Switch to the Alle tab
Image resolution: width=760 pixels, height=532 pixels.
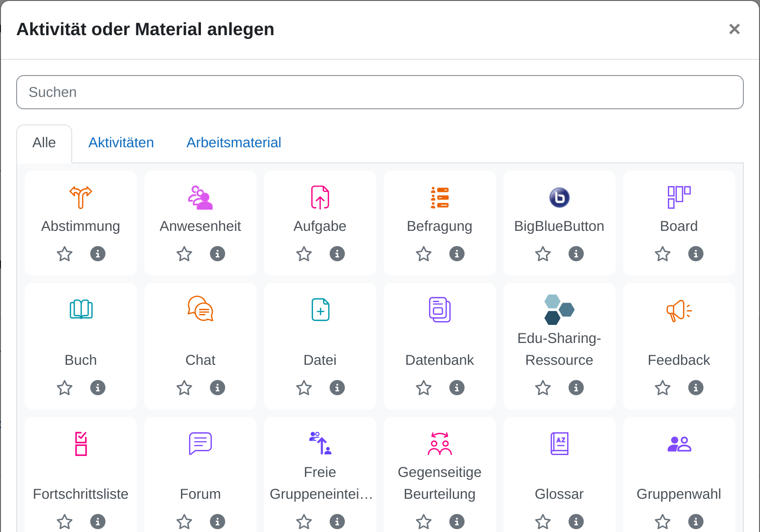[x=44, y=143]
